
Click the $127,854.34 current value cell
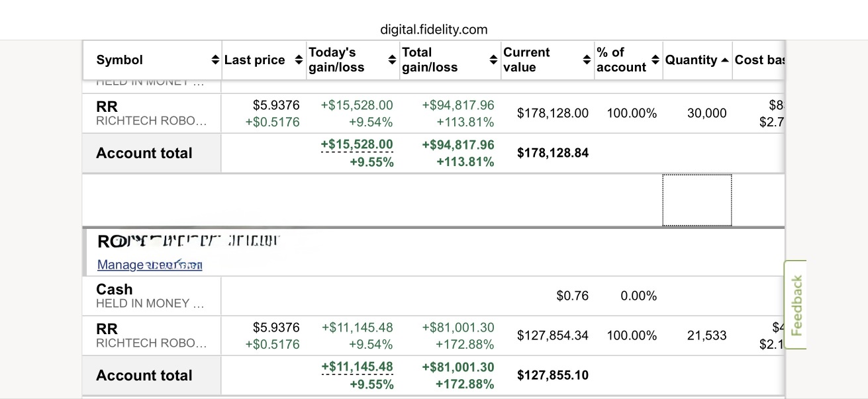pos(553,335)
